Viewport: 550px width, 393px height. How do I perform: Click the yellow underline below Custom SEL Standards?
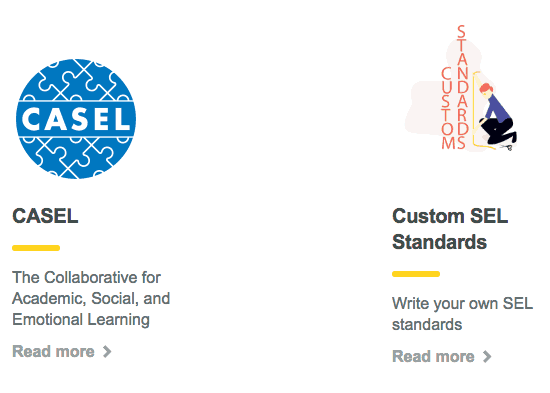(x=416, y=274)
